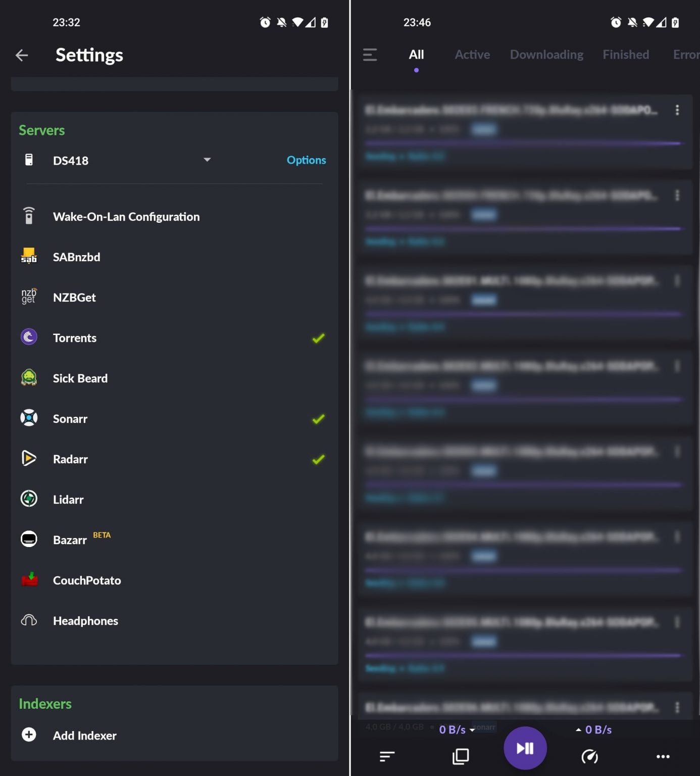Open the speed limit gauge icon
The height and width of the screenshot is (776, 700).
pyautogui.click(x=590, y=756)
